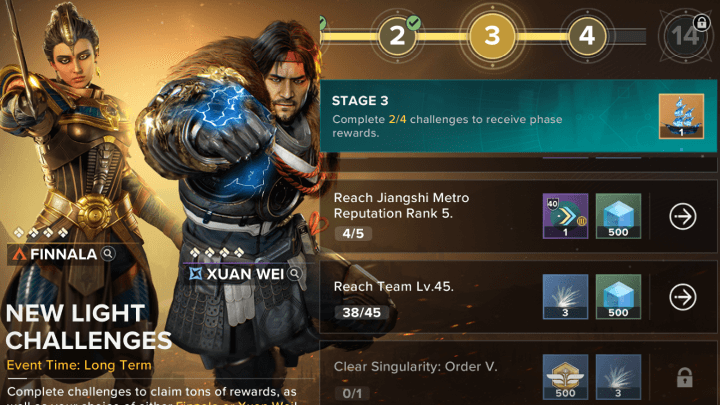The width and height of the screenshot is (720, 405).
Task: Select stage 4 node on progress track
Action: click(587, 36)
